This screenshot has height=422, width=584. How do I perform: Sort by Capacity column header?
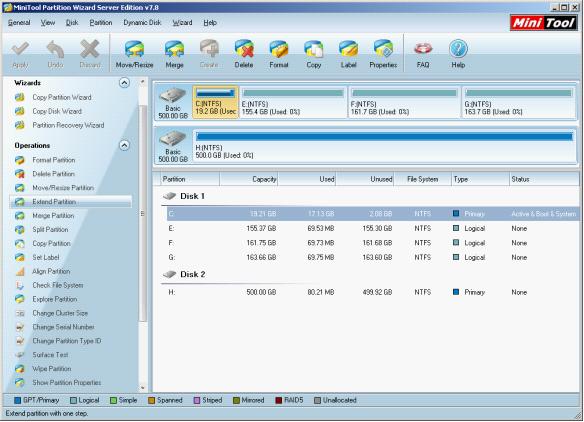[249, 179]
